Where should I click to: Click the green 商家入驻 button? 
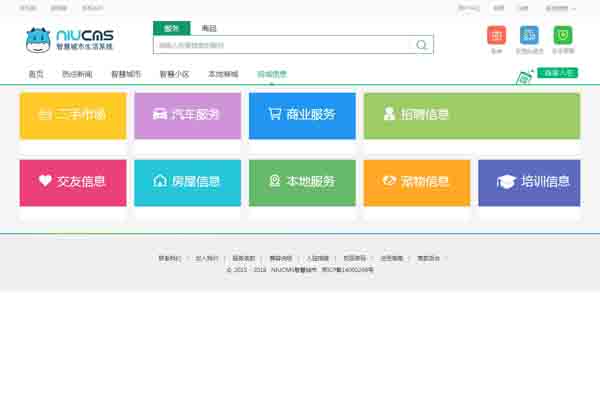[558, 73]
